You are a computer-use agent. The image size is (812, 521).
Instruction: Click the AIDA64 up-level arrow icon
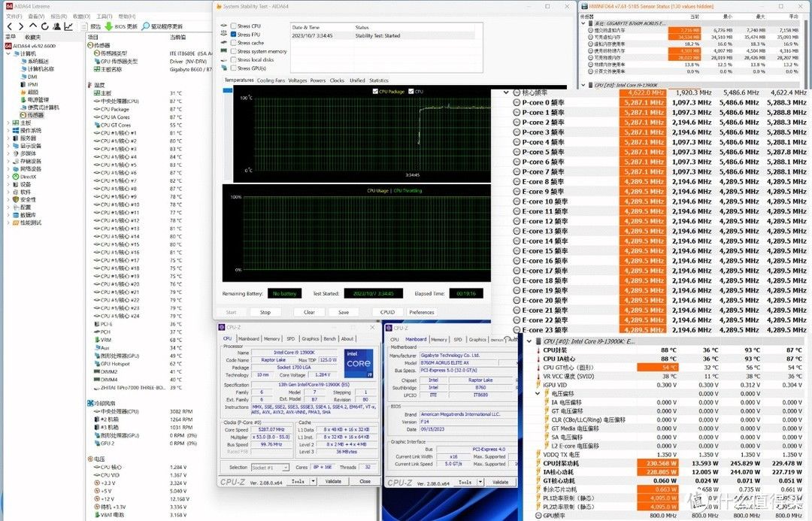tap(33, 26)
